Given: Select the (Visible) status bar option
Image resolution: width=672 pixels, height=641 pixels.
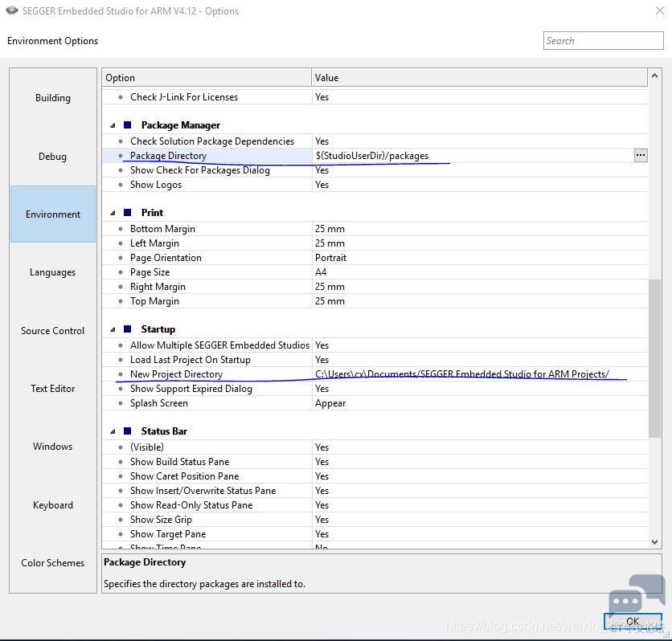Looking at the screenshot, I should (147, 447).
